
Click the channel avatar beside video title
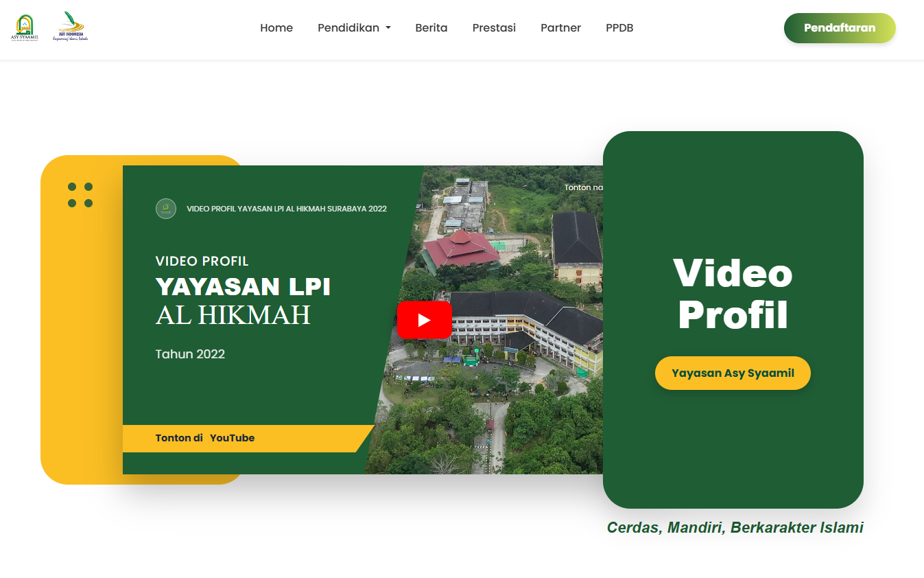click(x=166, y=209)
